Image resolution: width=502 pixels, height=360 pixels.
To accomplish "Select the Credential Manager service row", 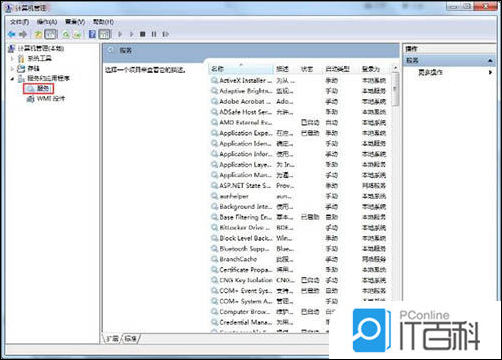I will click(269, 322).
